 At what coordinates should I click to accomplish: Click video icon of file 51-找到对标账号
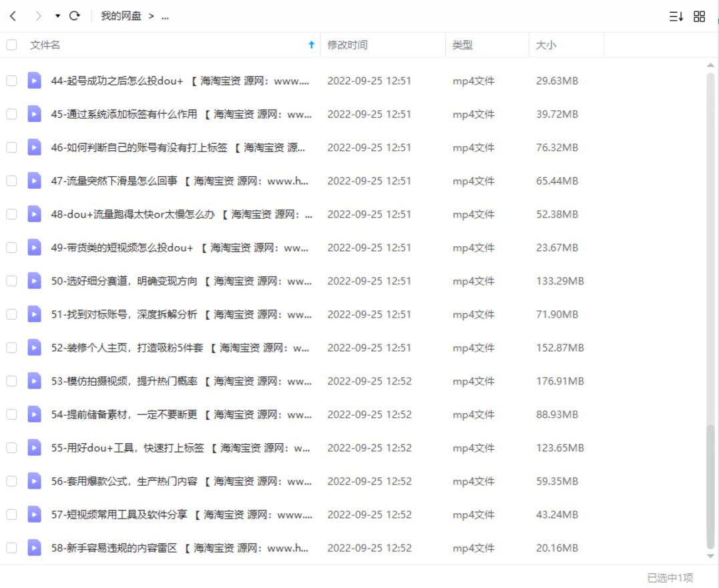click(35, 314)
